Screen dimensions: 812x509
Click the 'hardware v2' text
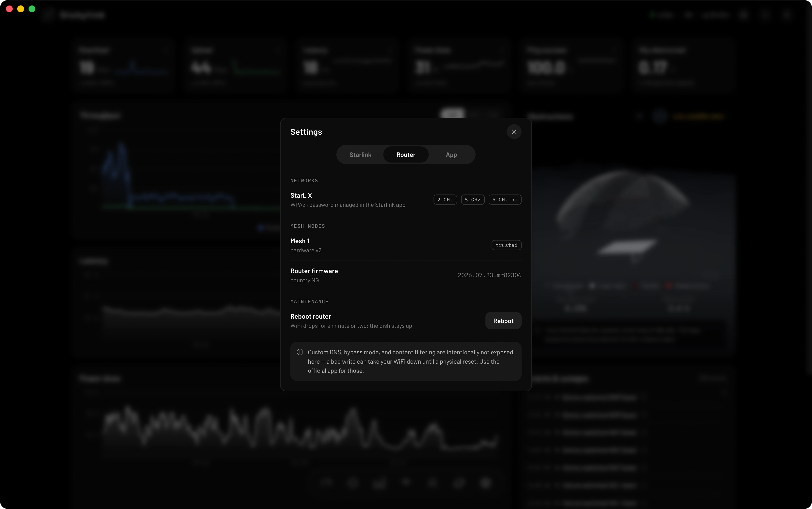coord(306,251)
